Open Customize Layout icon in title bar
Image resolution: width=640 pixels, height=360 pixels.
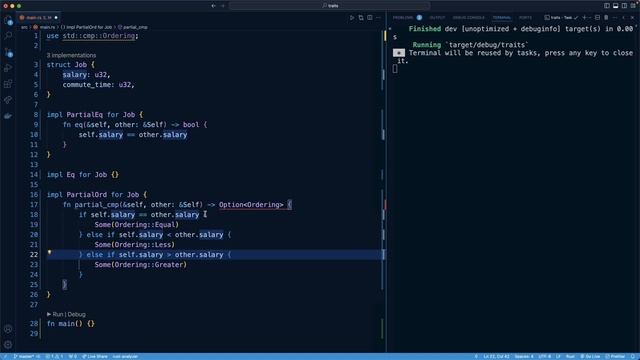point(633,6)
